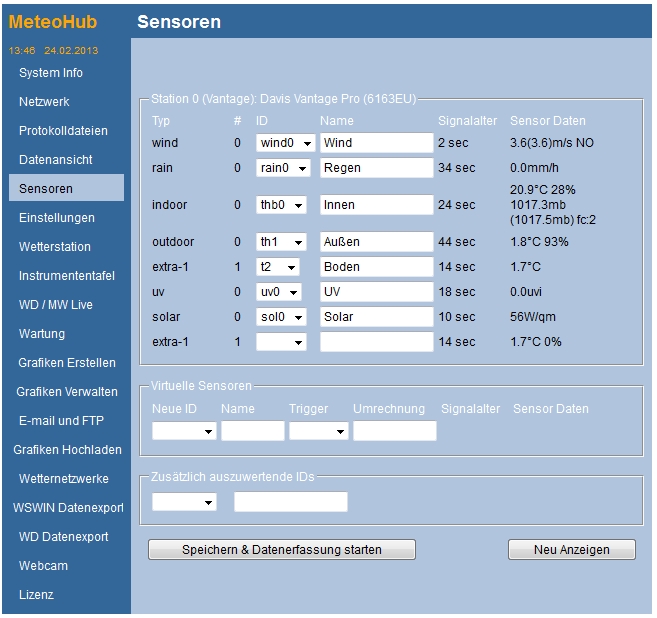Focus the Boden name input field
The height and width of the screenshot is (618, 657).
click(376, 267)
